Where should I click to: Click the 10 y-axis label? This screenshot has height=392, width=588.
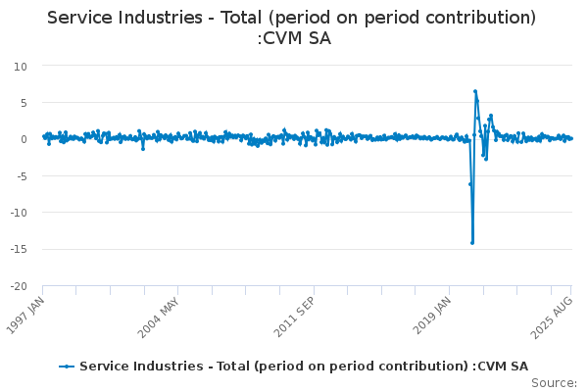(21, 67)
